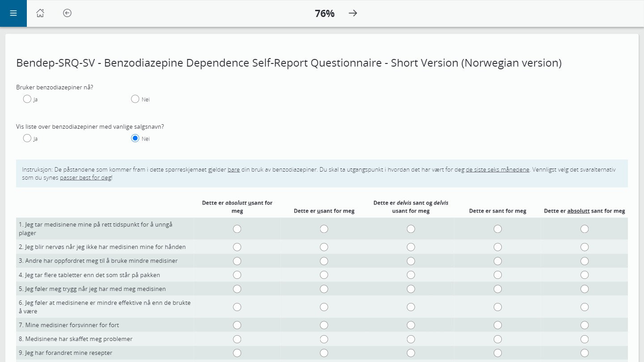Choose "Ja" to show benzodiazepine salgsnavn list

pyautogui.click(x=27, y=138)
